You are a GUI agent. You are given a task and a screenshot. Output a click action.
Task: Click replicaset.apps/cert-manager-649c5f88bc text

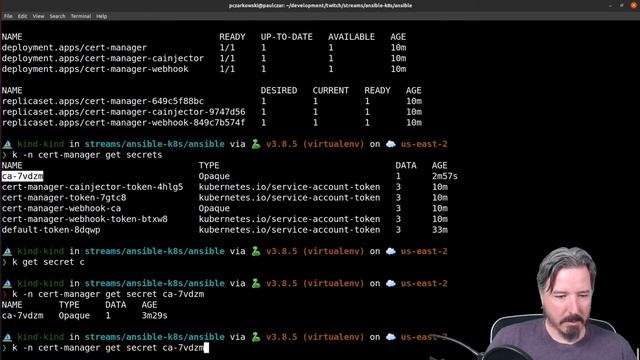102,101
